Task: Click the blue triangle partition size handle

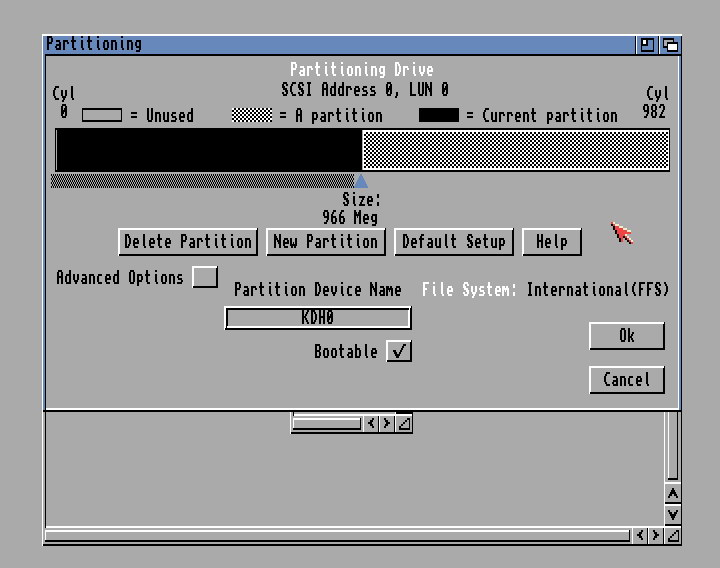Action: click(361, 181)
